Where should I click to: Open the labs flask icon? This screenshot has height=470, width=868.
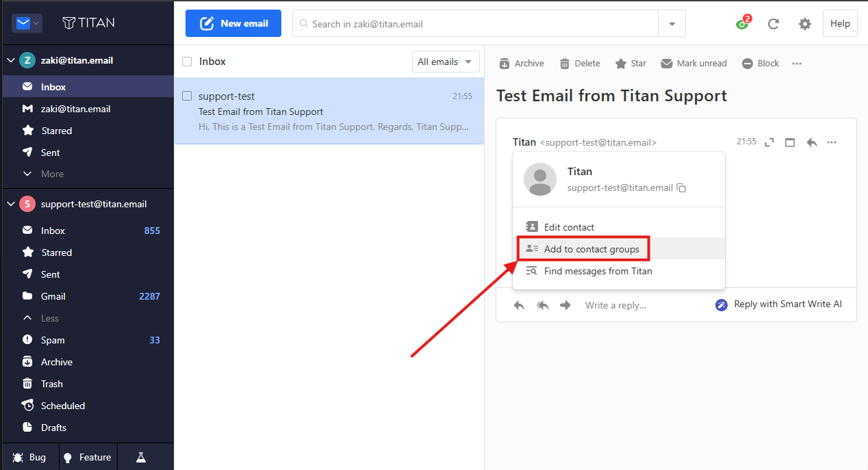(x=141, y=457)
